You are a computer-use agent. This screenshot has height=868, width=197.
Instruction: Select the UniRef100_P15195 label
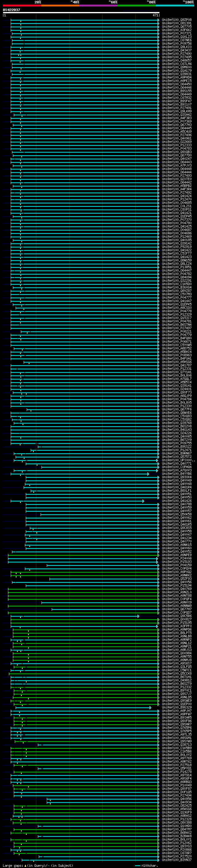pos(177,623)
